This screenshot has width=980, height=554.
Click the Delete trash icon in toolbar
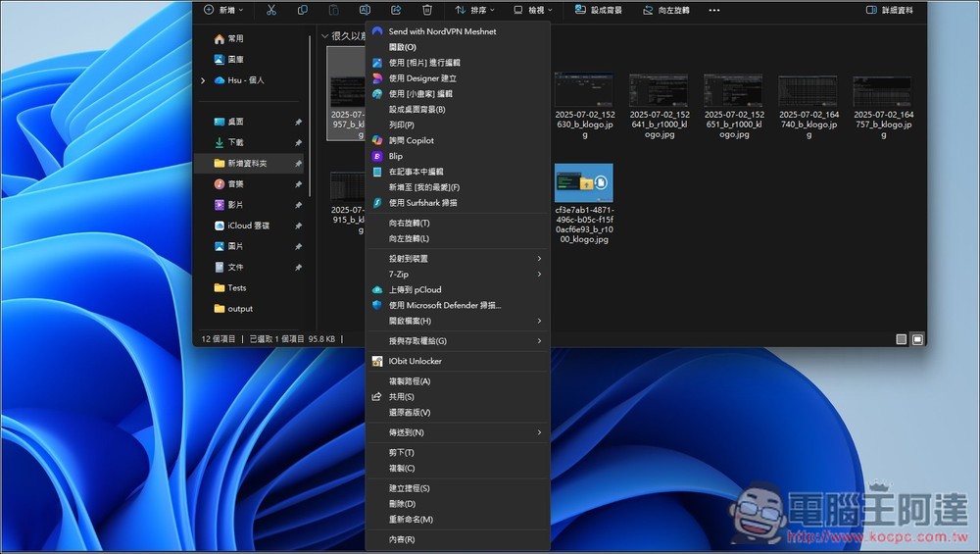(x=427, y=10)
